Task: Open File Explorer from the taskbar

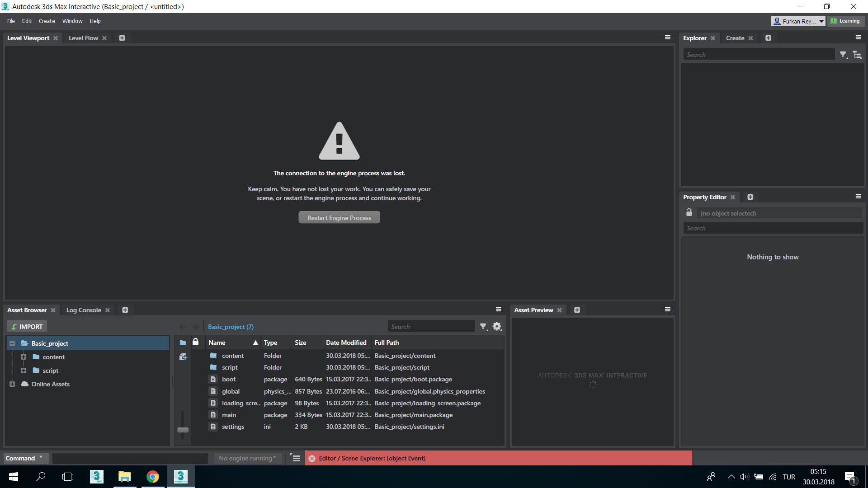Action: [124, 477]
